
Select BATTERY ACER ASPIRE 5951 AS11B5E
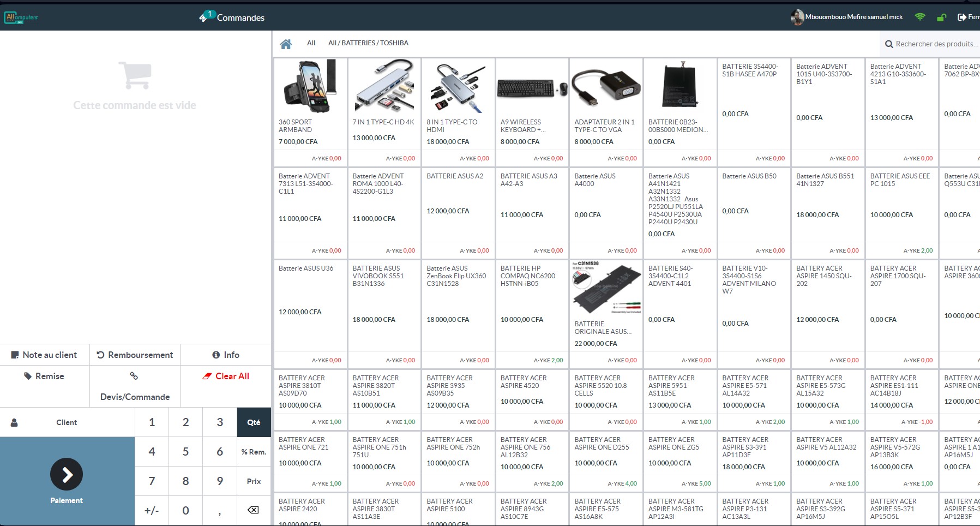click(680, 399)
